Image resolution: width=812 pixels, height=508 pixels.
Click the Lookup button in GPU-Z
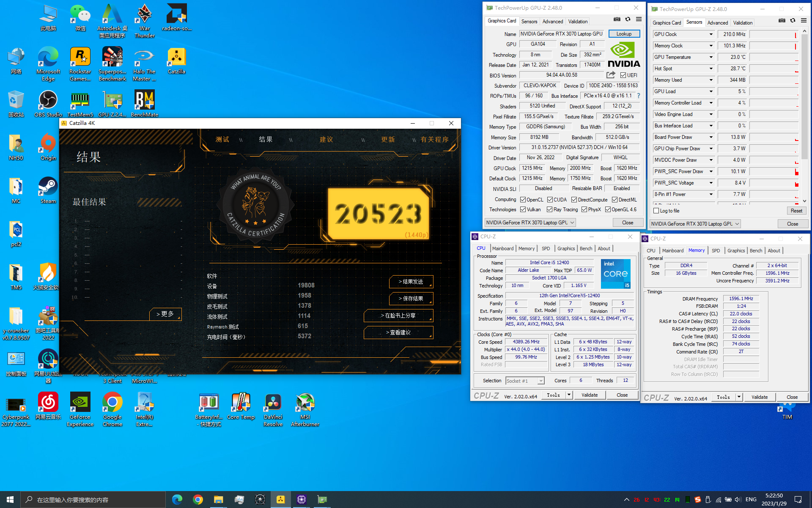click(624, 34)
